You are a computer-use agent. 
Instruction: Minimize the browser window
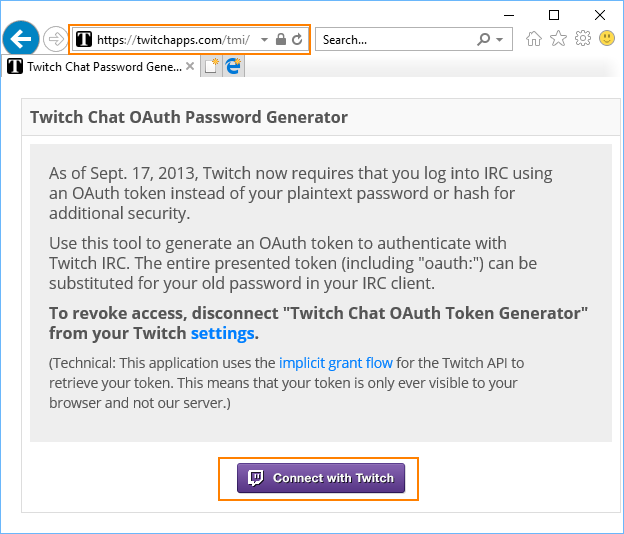(x=509, y=16)
